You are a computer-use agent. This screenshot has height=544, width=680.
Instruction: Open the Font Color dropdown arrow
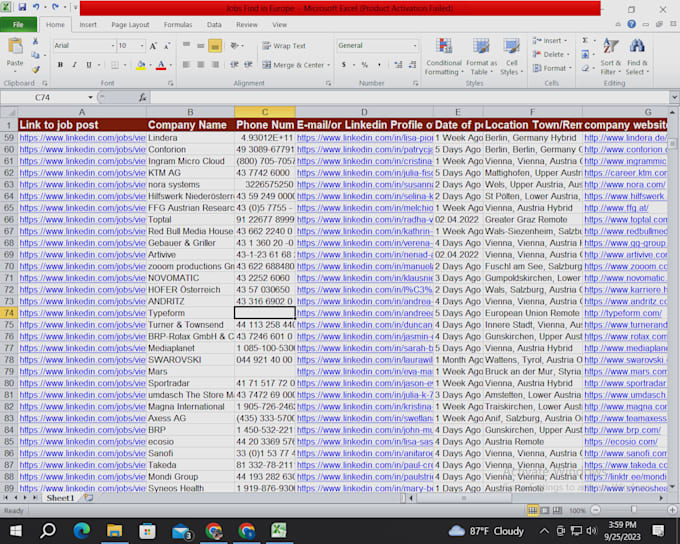click(170, 65)
